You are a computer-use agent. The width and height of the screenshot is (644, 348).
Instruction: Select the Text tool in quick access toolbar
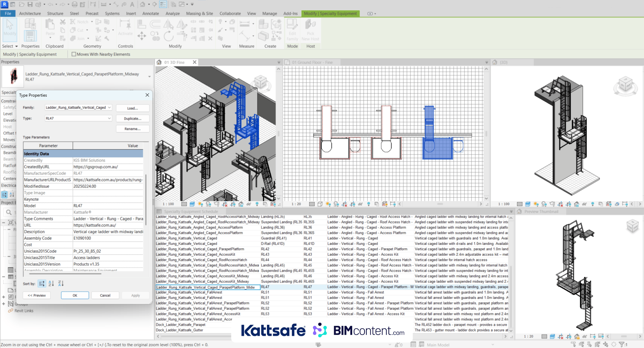pyautogui.click(x=132, y=4)
